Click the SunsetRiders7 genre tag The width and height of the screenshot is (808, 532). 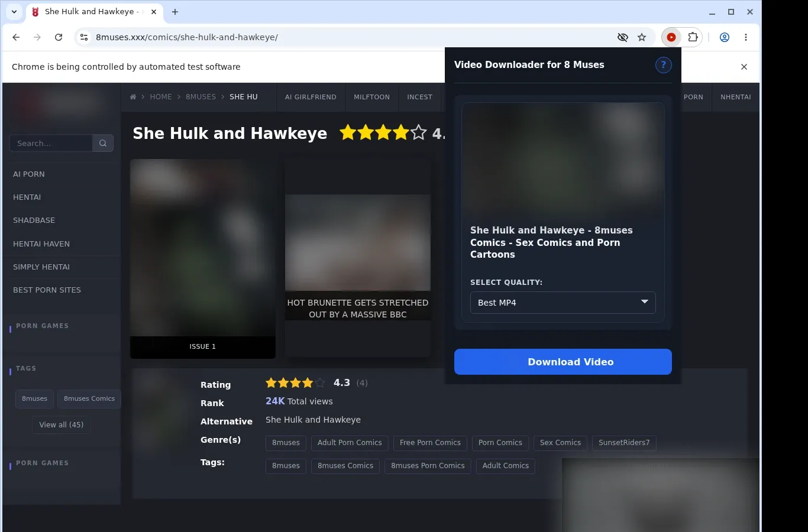tap(624, 443)
